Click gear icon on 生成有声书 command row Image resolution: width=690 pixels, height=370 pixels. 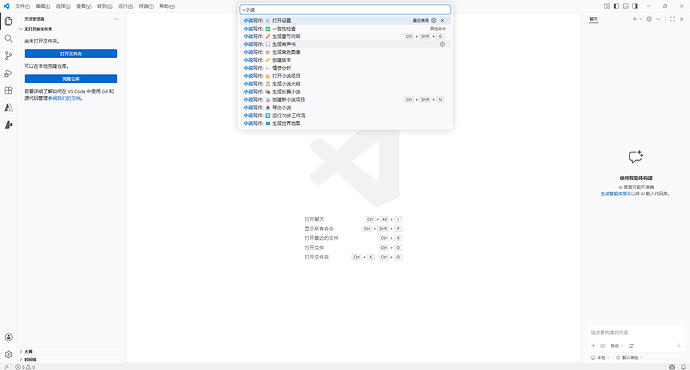pyautogui.click(x=442, y=44)
